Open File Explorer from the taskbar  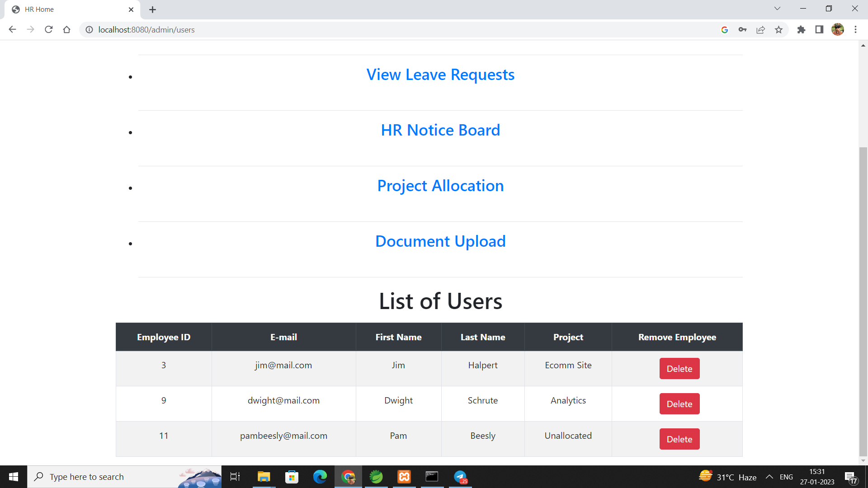click(264, 477)
